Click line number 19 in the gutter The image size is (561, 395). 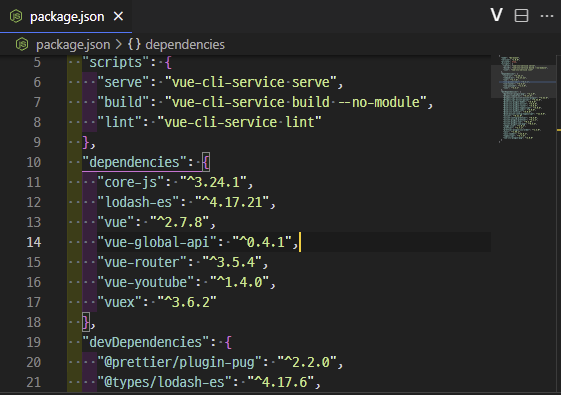point(34,342)
